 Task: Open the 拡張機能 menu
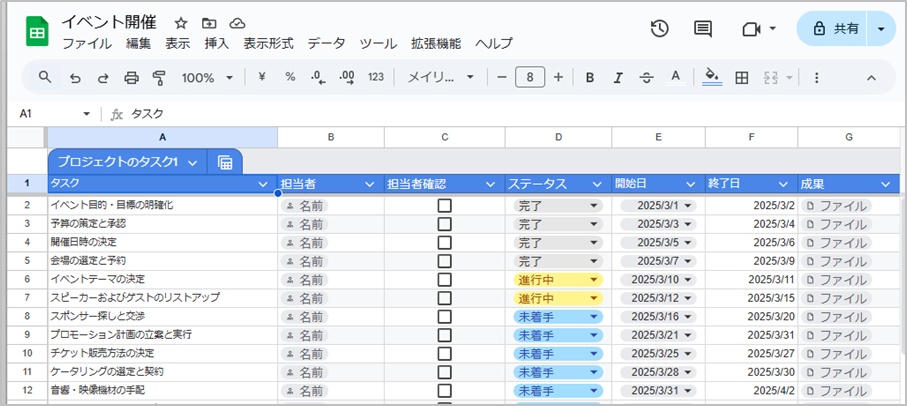pos(436,43)
